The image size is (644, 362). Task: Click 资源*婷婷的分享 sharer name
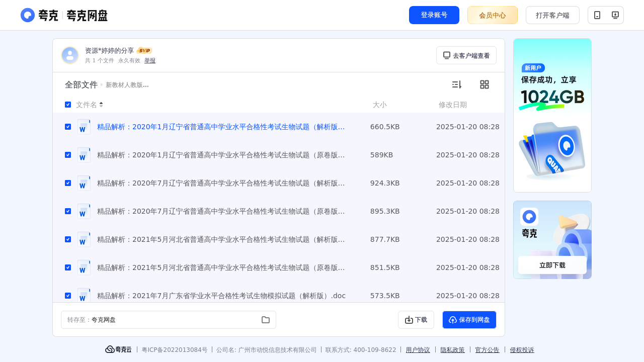(x=110, y=51)
